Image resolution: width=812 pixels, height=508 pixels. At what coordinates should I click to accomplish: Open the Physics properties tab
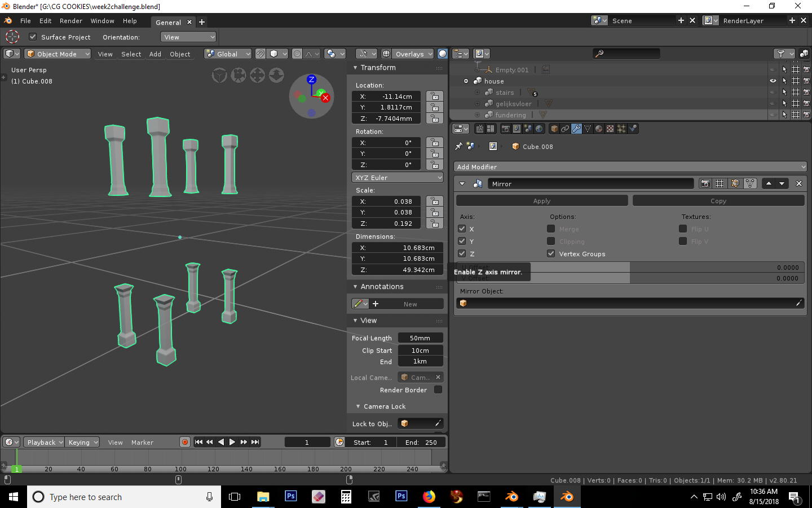[x=633, y=129]
